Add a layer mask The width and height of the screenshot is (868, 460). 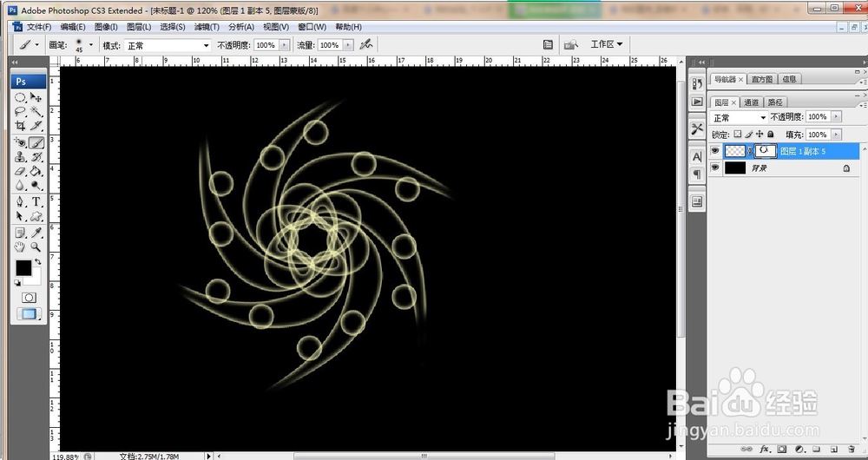pos(782,449)
